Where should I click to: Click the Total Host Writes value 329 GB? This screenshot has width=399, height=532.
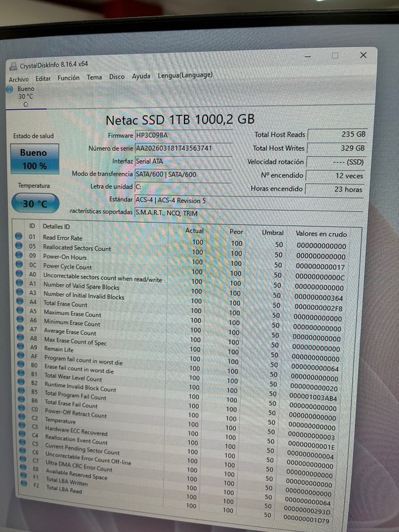(336, 148)
